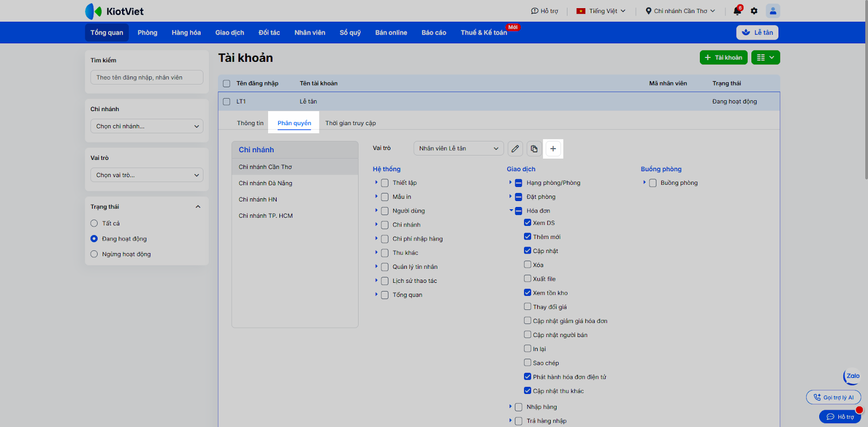The image size is (868, 427).
Task: Select the Ngừng hoạt động radio
Action: (94, 254)
